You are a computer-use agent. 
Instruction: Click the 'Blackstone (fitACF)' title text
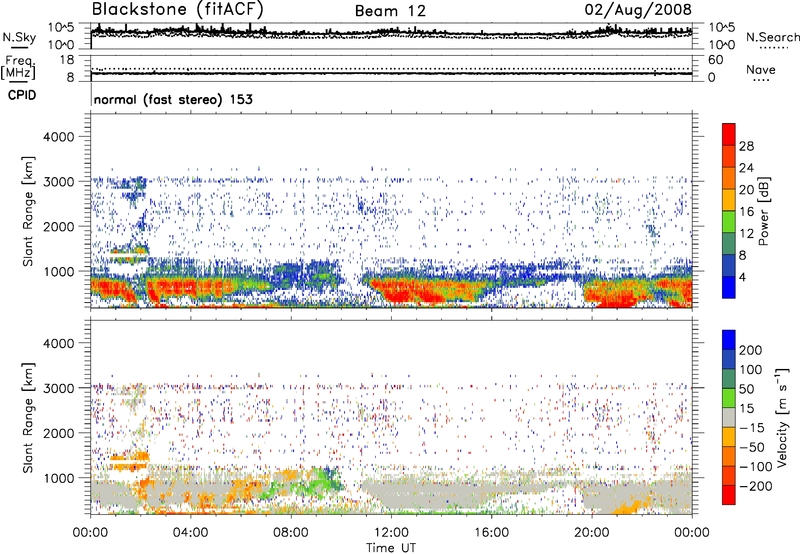click(x=178, y=9)
